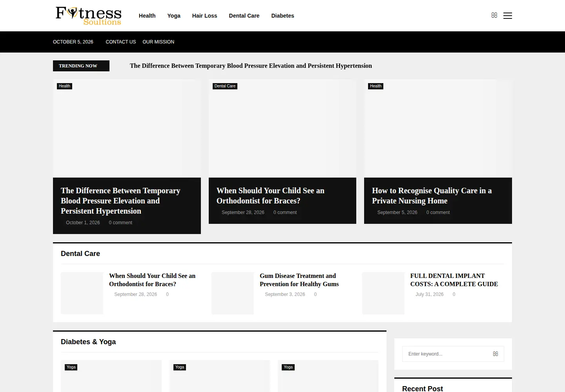Click the header search icon
This screenshot has width=565, height=392.
tap(494, 15)
